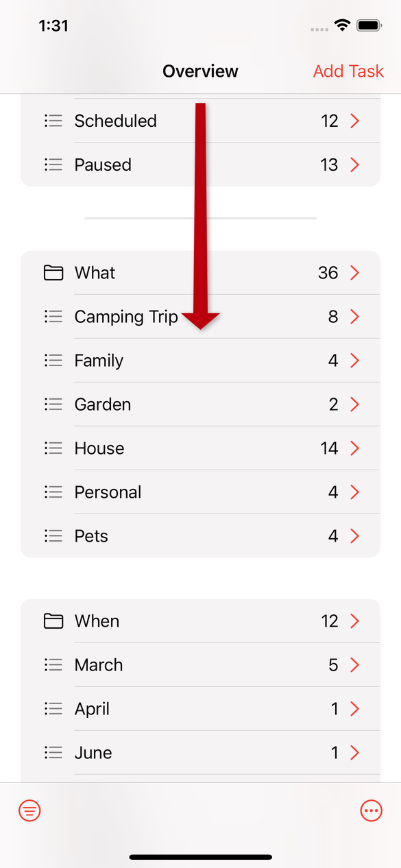The width and height of the screenshot is (401, 868).
Task: Open the Family list chevron
Action: 354,361
